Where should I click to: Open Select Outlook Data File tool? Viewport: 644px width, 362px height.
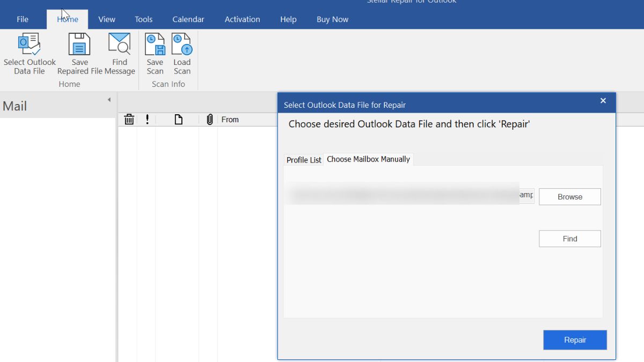click(30, 54)
